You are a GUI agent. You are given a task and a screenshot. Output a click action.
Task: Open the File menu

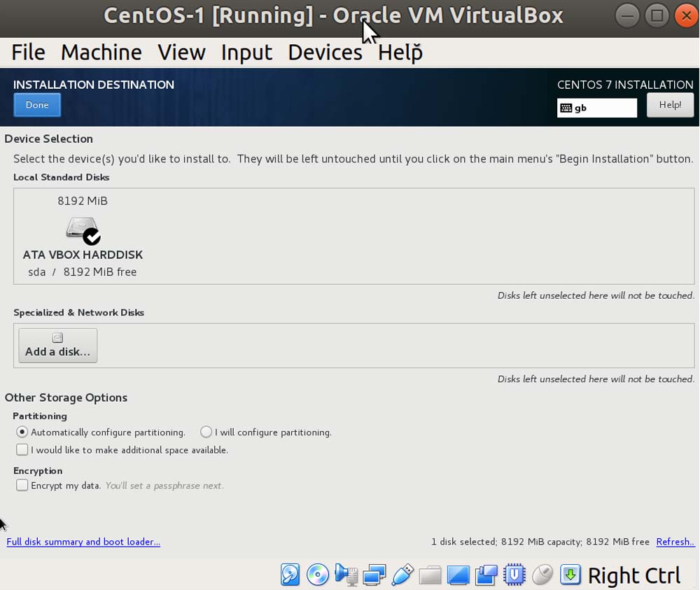[28, 52]
